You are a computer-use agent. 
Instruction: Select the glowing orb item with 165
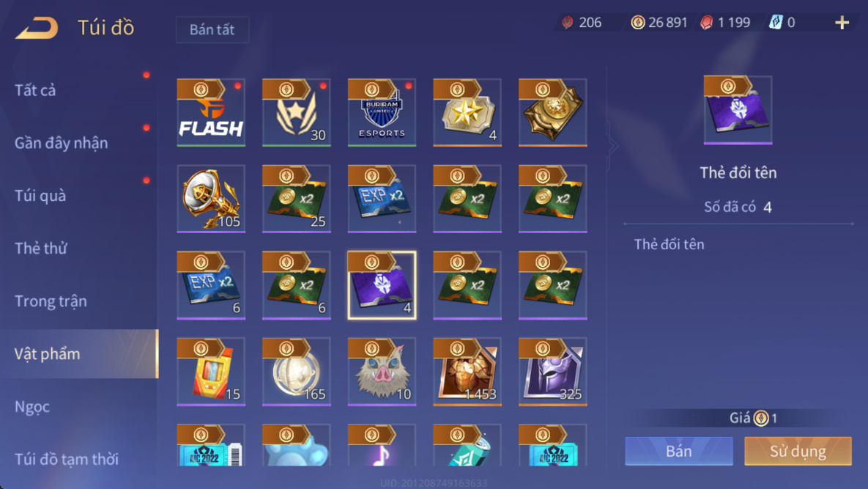point(296,372)
